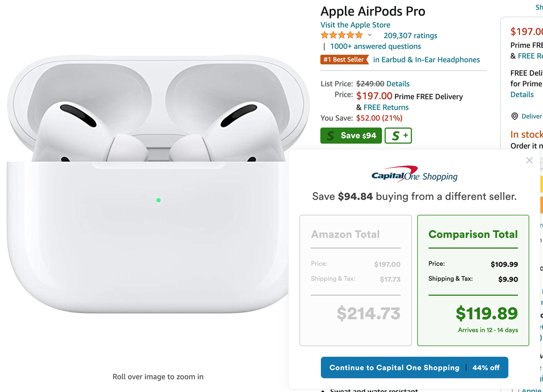Open the FREE Returns link under price
The image size is (543, 392).
click(x=386, y=107)
